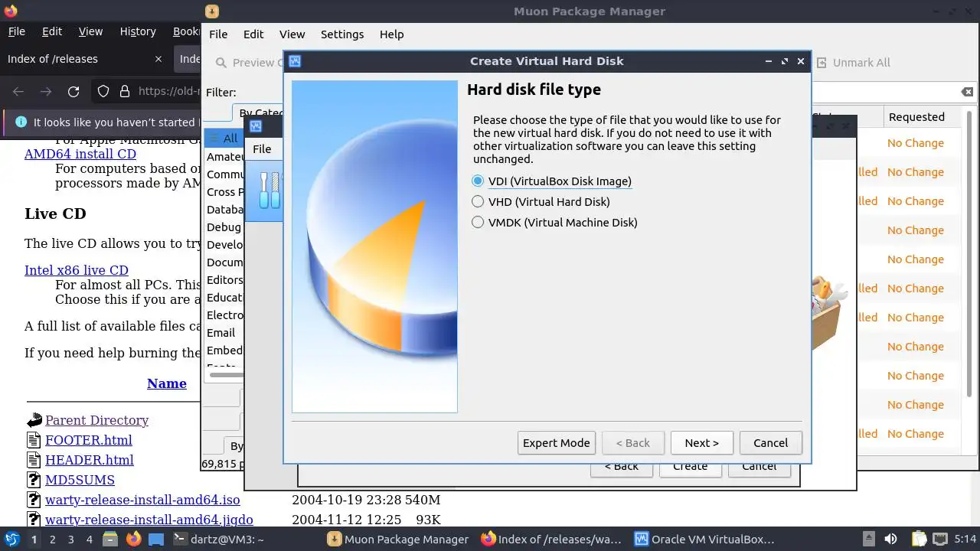980x551 pixels.
Task: Open the application launcher menu in taskbar
Action: click(x=12, y=539)
